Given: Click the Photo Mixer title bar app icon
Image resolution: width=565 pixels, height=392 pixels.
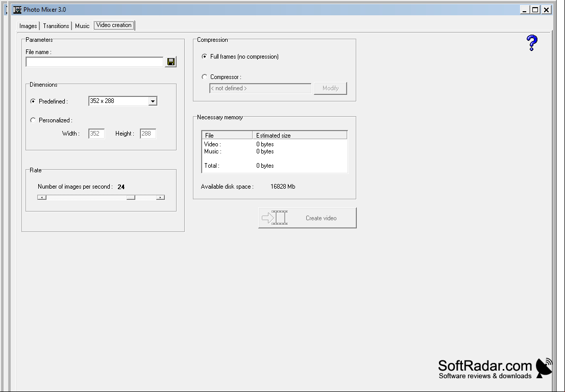Looking at the screenshot, I should 17,10.
